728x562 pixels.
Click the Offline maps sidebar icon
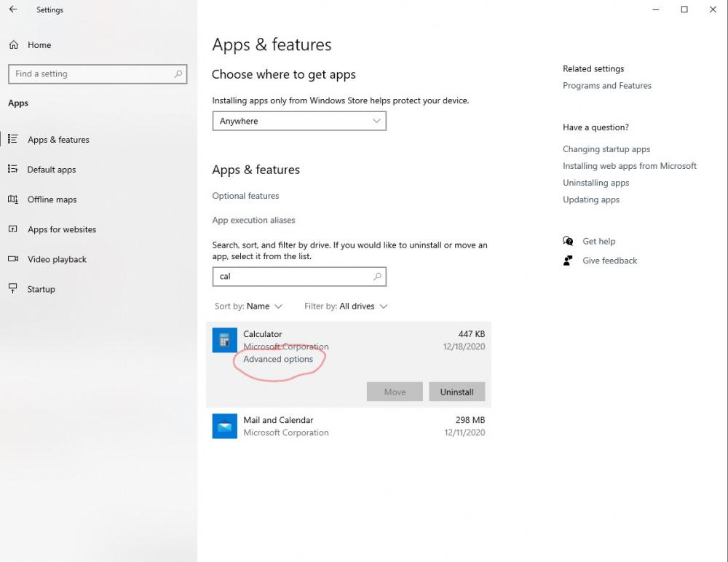coord(13,199)
